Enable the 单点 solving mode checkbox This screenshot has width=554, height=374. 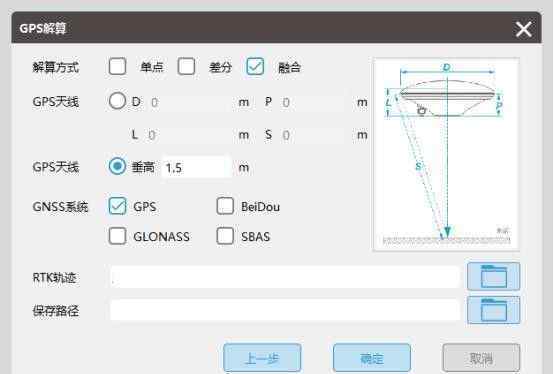click(117, 66)
